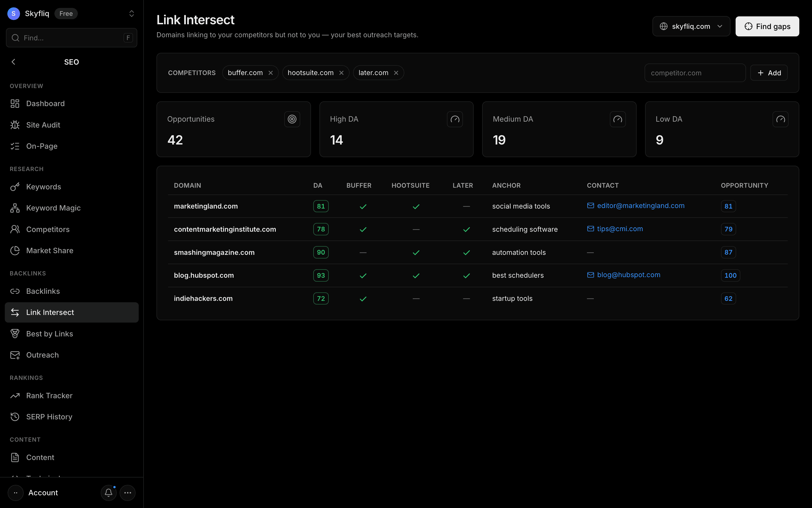
Task: Click the Opportunities target icon
Action: click(292, 119)
